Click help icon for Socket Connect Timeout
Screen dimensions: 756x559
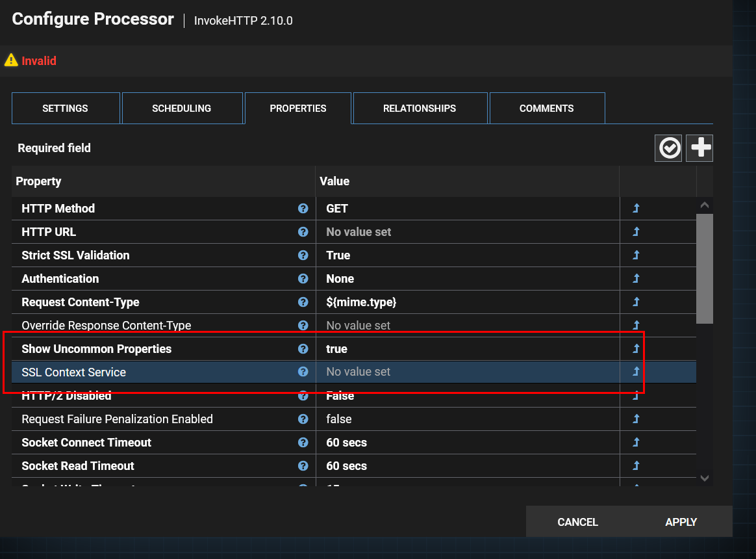303,443
